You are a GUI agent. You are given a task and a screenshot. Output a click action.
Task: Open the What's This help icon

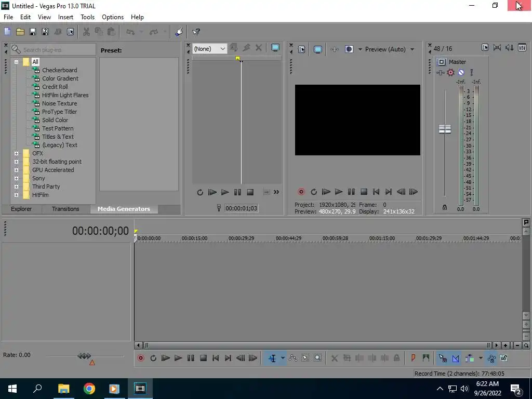coord(196,32)
